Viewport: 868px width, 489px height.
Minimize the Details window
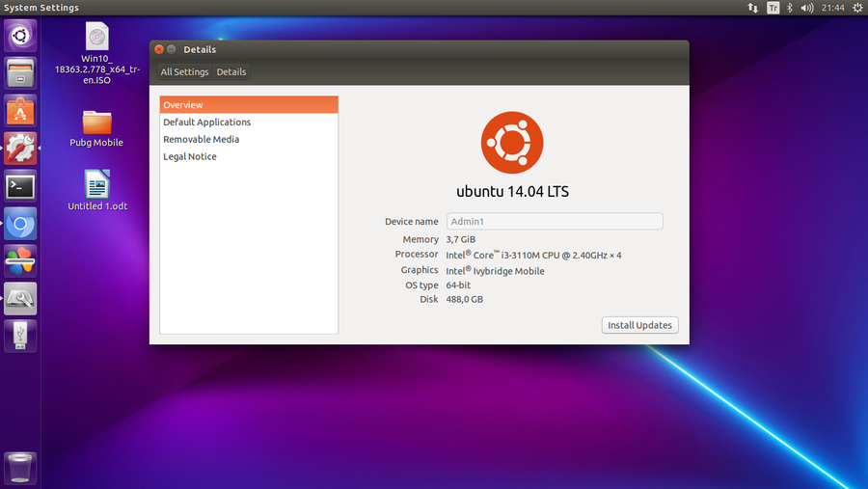[x=172, y=49]
